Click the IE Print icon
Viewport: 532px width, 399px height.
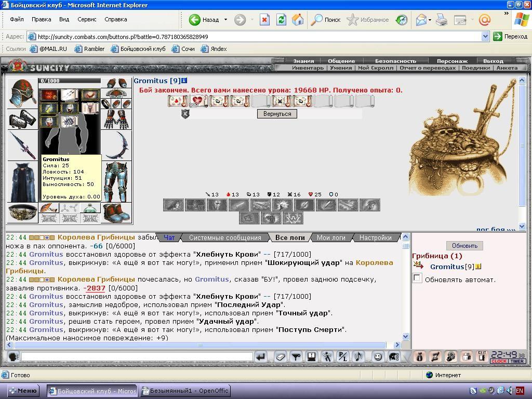point(442,20)
